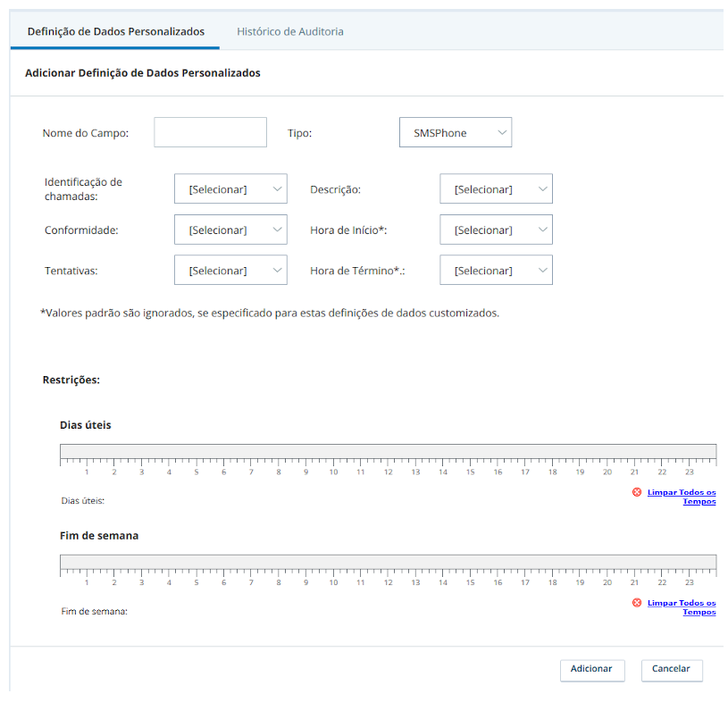This screenshot has width=728, height=702.
Task: Click the Dias úteis time range bar
Action: [389, 451]
